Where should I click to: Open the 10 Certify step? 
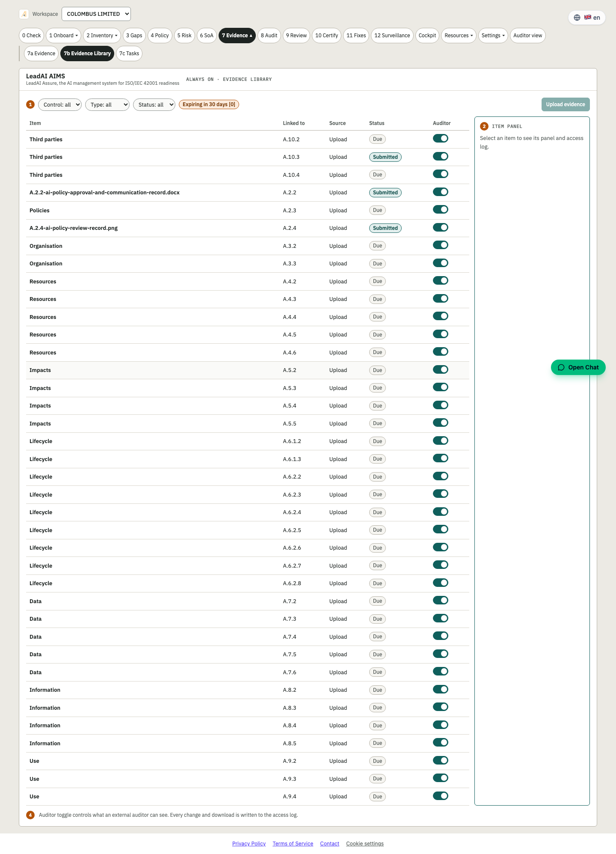click(327, 36)
